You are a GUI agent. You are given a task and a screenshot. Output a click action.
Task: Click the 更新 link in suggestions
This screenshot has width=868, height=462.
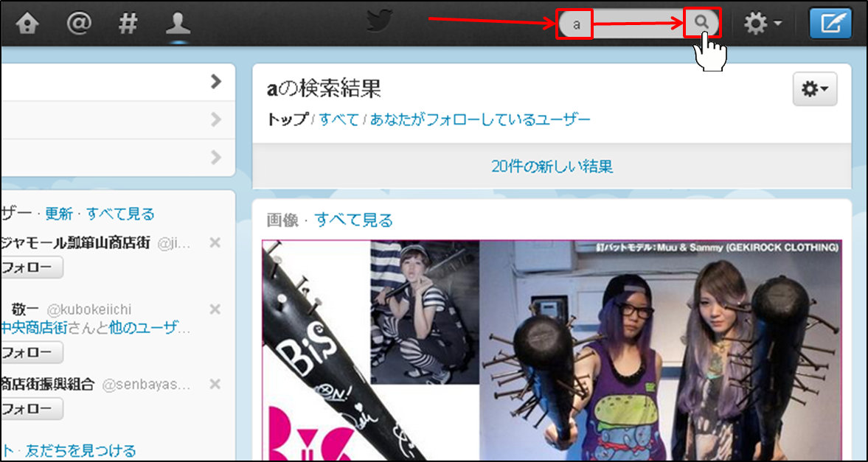[59, 214]
